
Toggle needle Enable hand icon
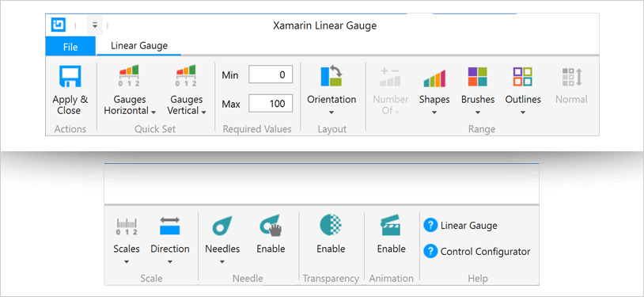[271, 226]
